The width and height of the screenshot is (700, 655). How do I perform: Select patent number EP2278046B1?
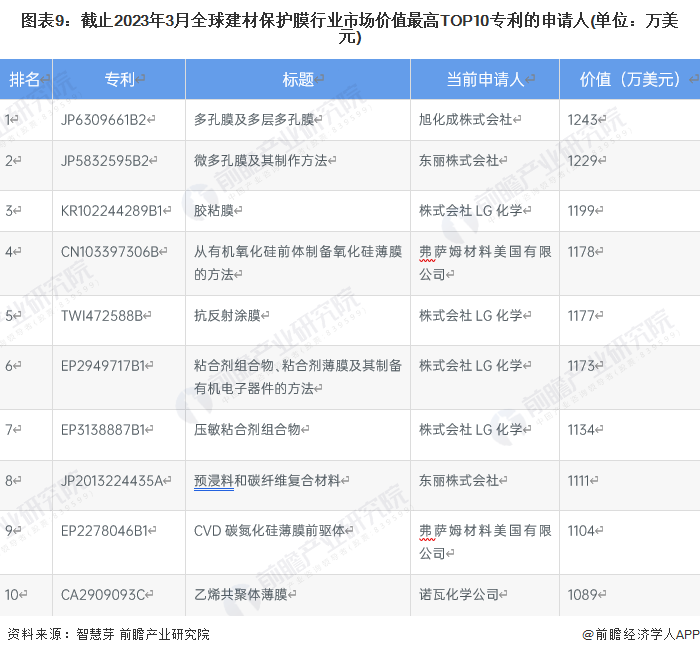coord(104,530)
